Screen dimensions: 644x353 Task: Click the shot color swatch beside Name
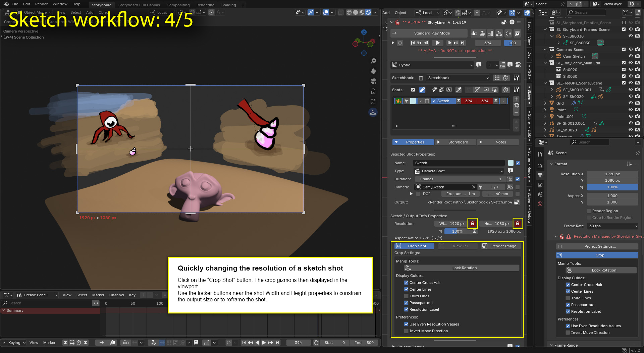point(511,163)
